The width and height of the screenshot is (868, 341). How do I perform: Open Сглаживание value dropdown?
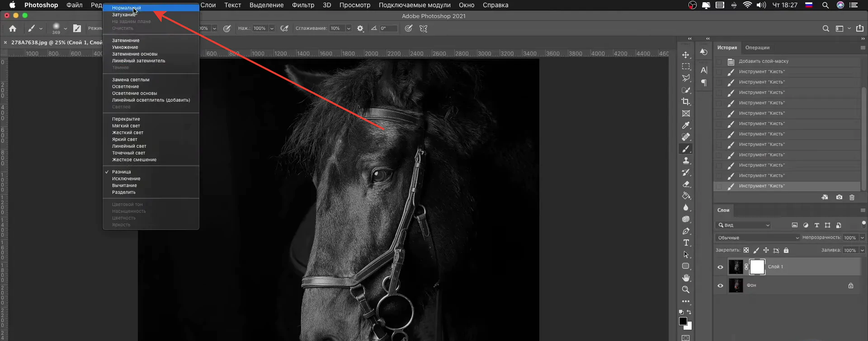(x=349, y=28)
